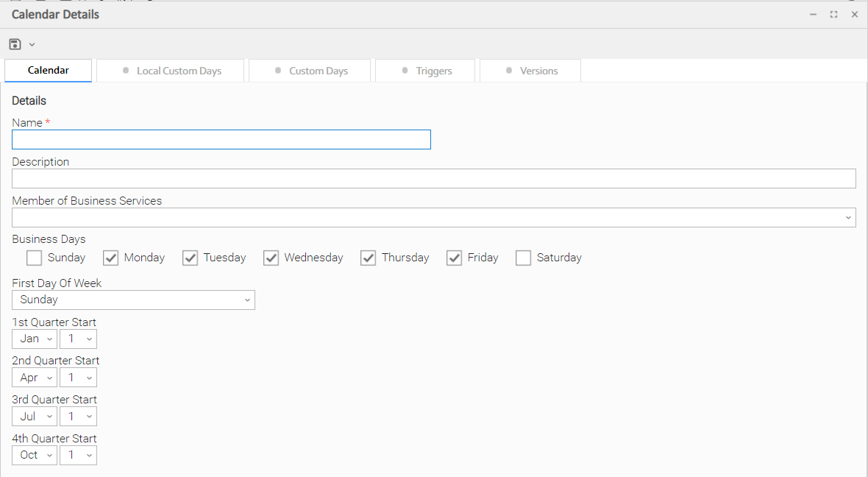Minimize the Calendar Details window
The image size is (868, 477).
tap(813, 15)
